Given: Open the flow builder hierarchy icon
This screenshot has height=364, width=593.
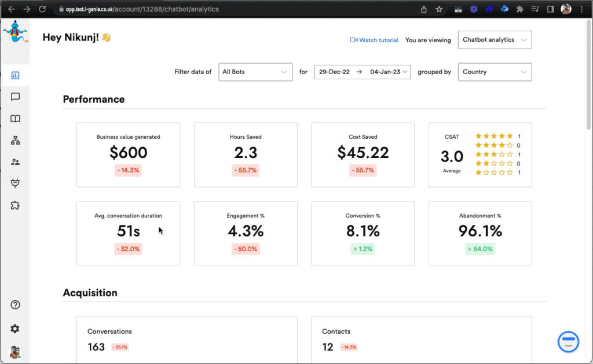Looking at the screenshot, I should pyautogui.click(x=15, y=141).
